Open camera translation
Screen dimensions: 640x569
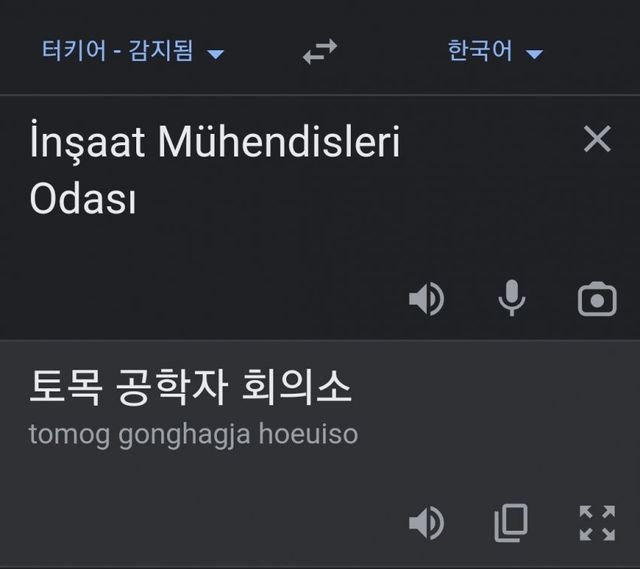597,299
